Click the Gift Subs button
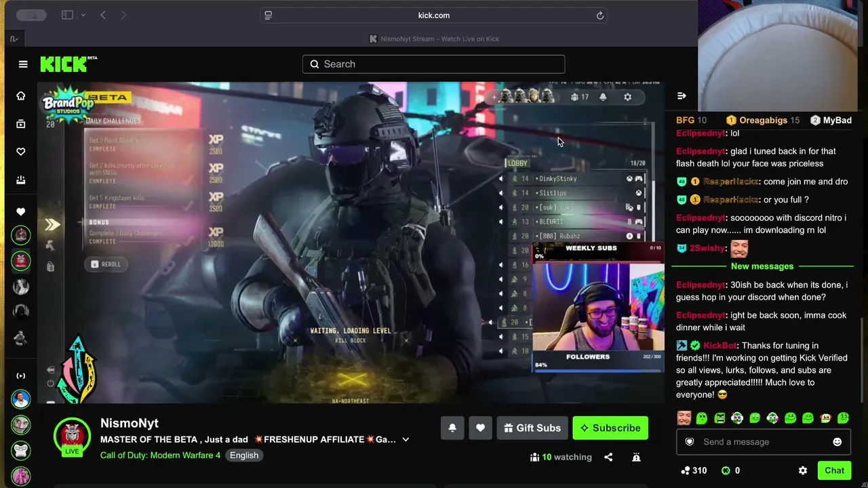 (532, 428)
